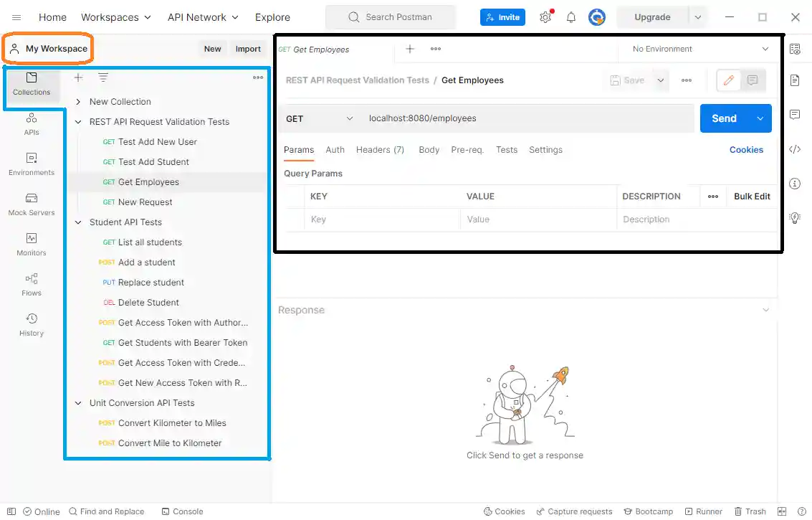This screenshot has height=520, width=812.
Task: Open the GET method dropdown
Action: click(320, 118)
